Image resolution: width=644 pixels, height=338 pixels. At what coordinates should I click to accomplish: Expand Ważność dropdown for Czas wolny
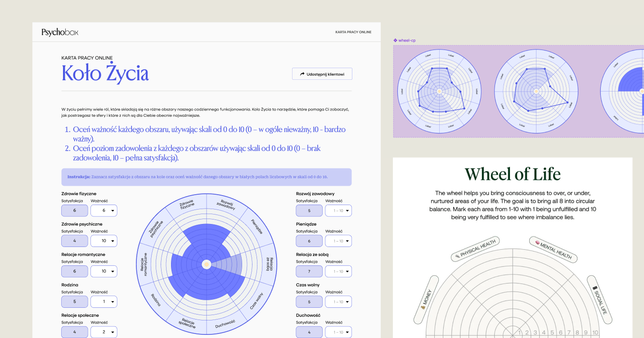338,301
